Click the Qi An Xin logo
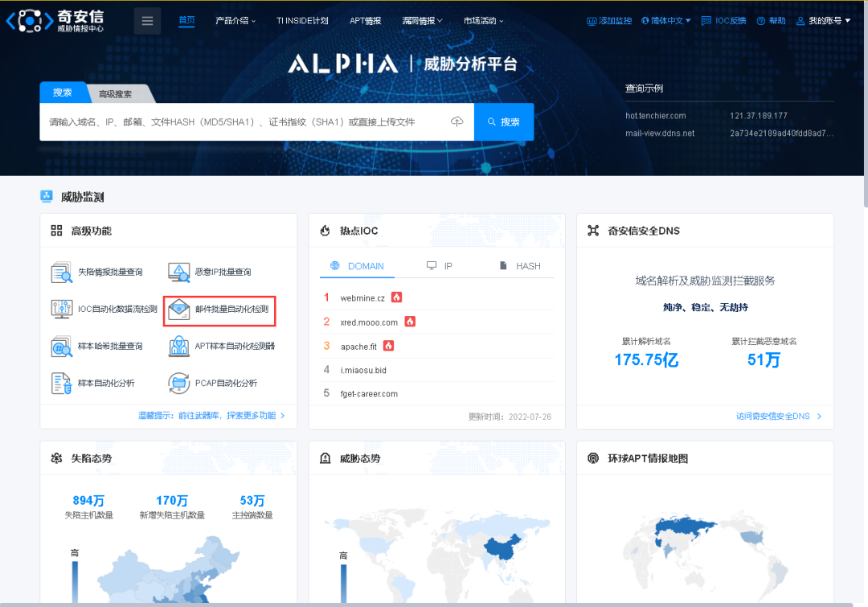The image size is (868, 607). tap(55, 21)
